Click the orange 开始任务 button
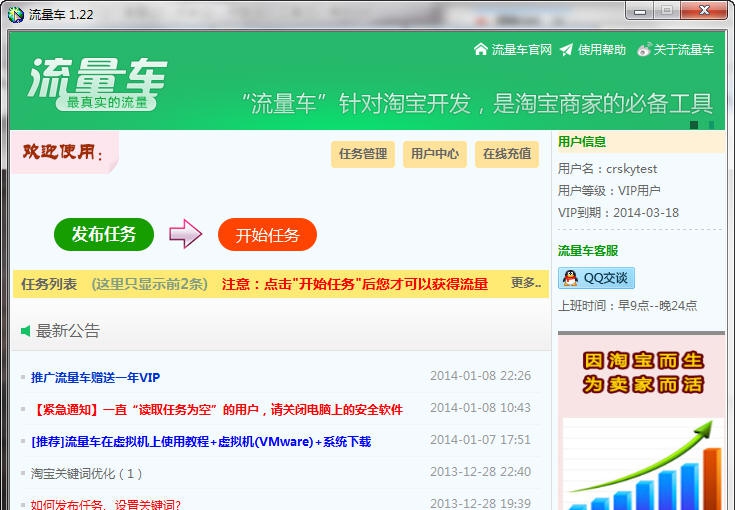This screenshot has width=735, height=510. tap(267, 234)
